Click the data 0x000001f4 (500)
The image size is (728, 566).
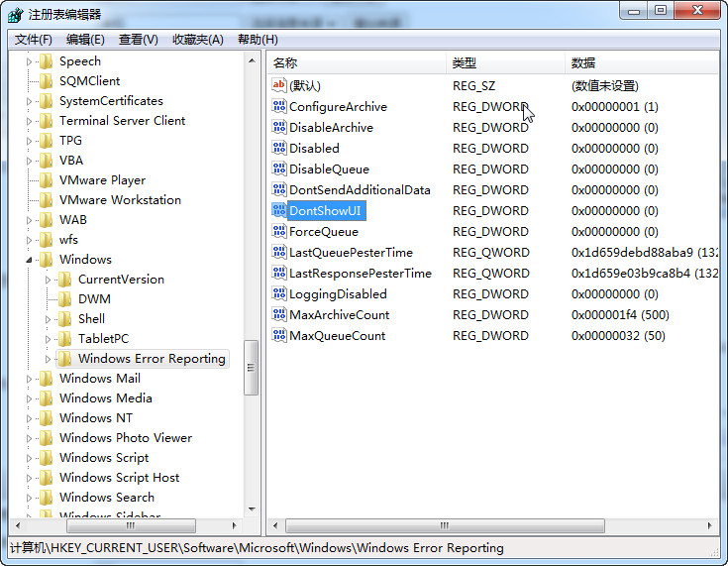620,315
